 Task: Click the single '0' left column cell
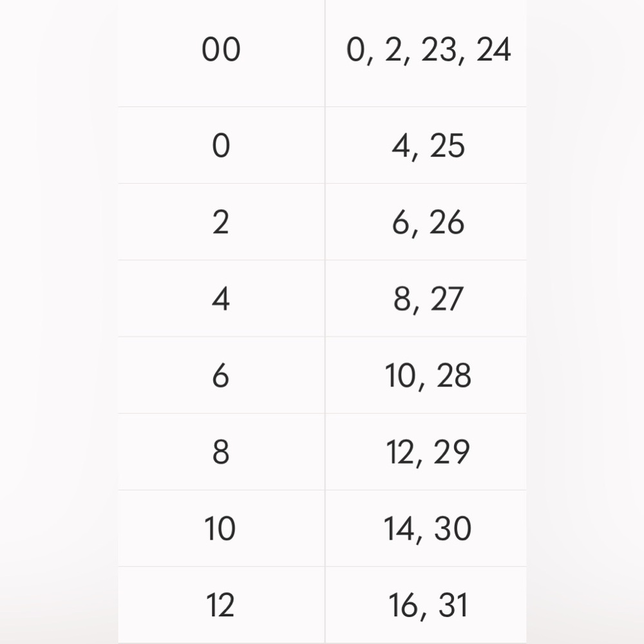point(221,146)
